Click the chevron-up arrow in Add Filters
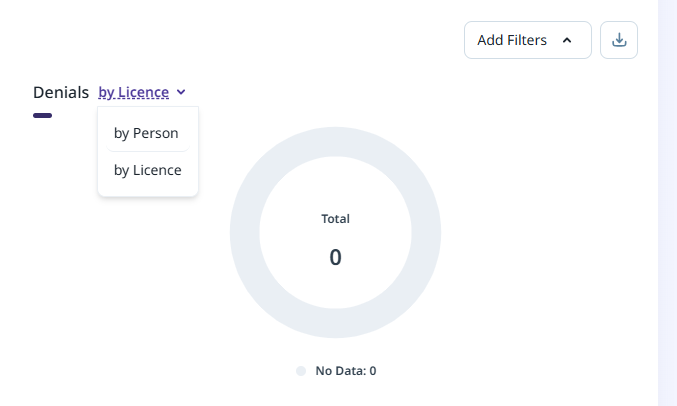This screenshot has height=406, width=677. pyautogui.click(x=567, y=40)
